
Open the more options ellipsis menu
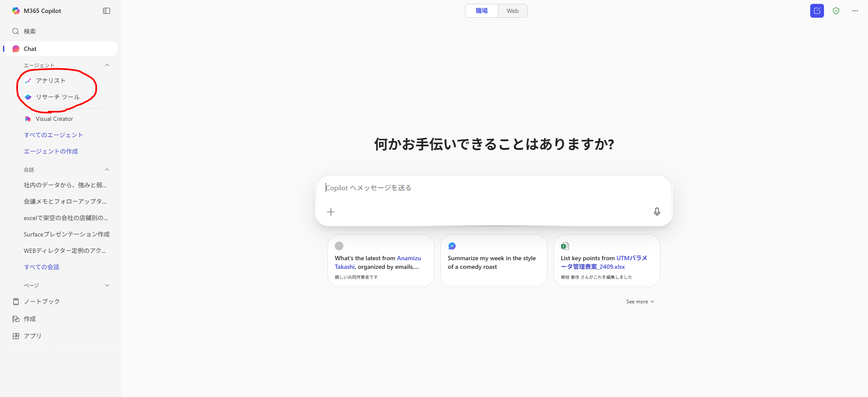[855, 11]
